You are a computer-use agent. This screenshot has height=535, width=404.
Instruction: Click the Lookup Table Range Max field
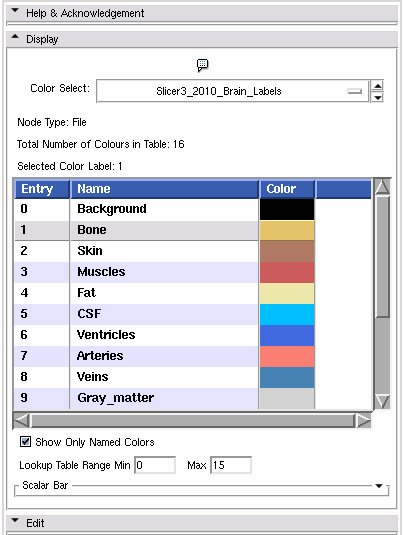(231, 465)
